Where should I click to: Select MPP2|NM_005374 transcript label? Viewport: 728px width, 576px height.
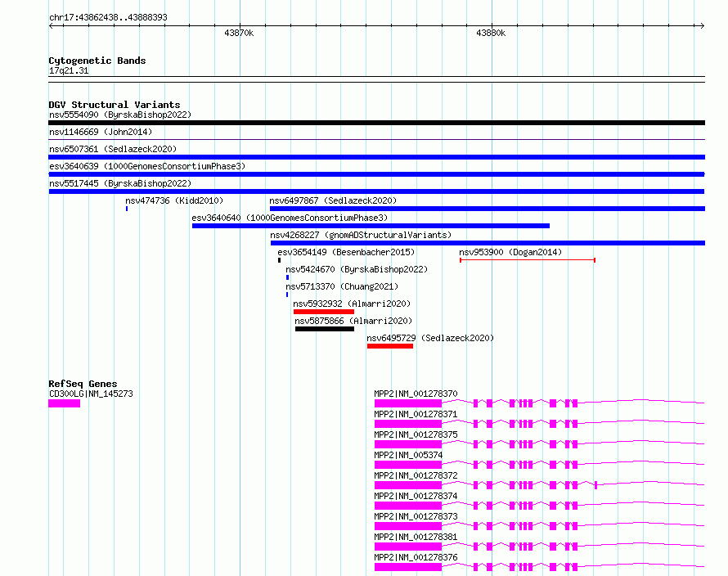point(408,455)
